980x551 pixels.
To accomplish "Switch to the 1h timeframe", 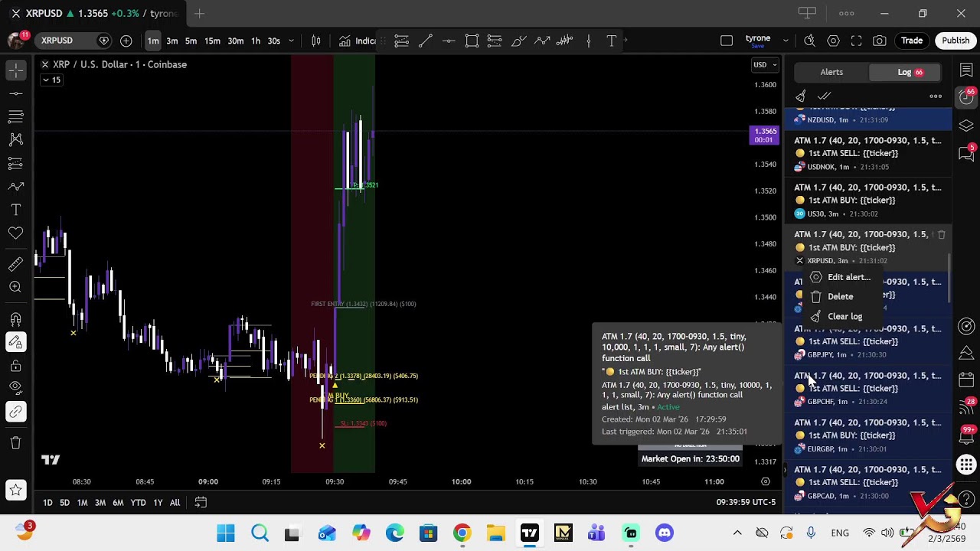I will 256,41.
